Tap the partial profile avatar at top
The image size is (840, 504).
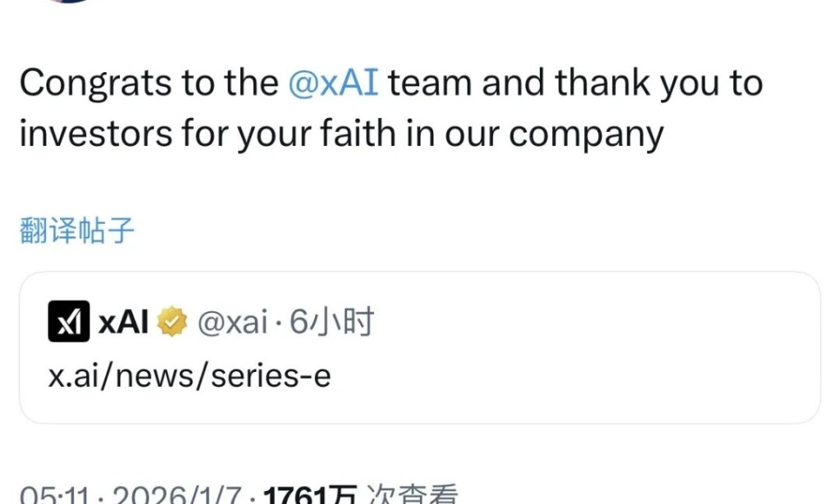click(72, 2)
